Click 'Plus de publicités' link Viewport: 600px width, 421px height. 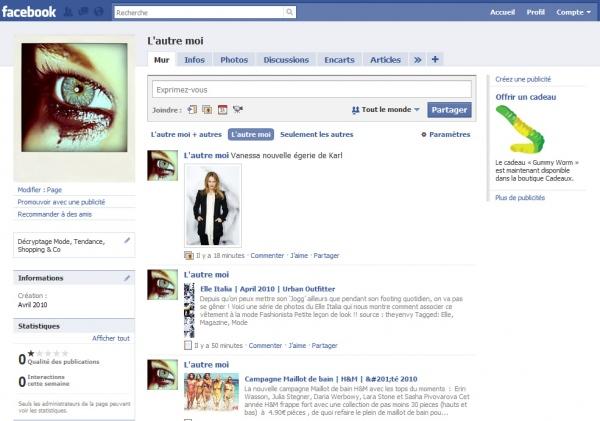pos(520,198)
